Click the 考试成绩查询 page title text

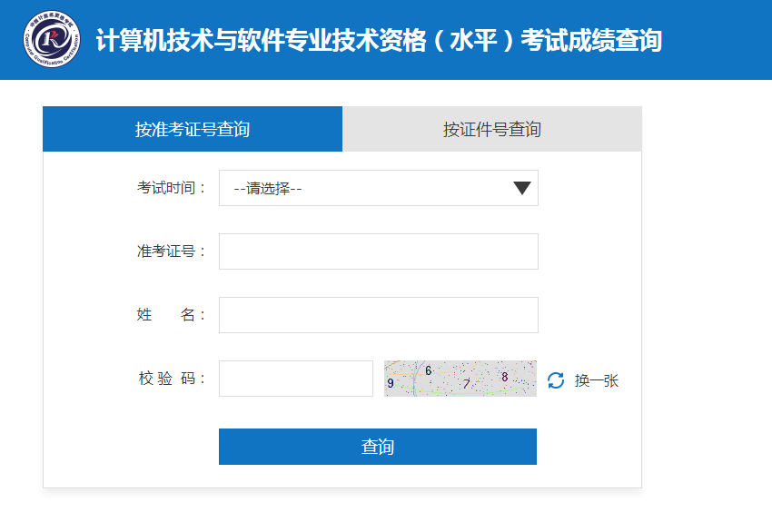pos(591,40)
